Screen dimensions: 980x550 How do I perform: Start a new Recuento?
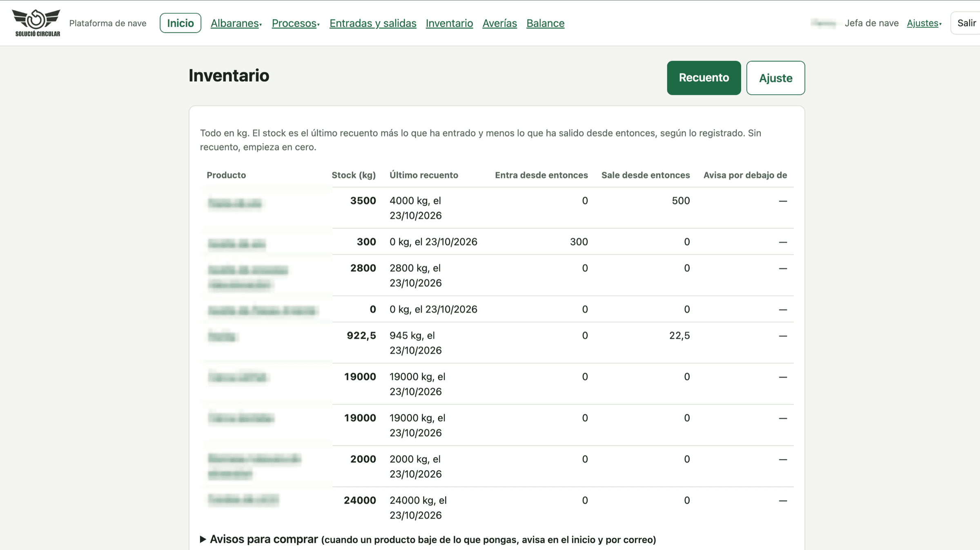[x=704, y=78]
